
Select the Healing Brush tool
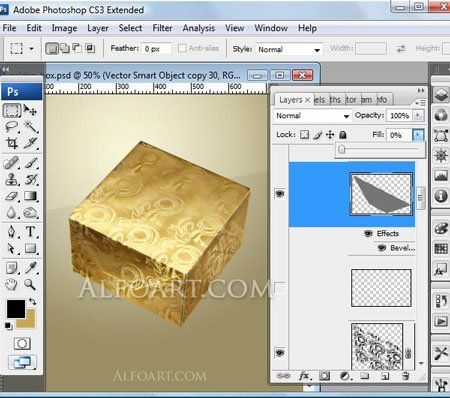pos(12,163)
